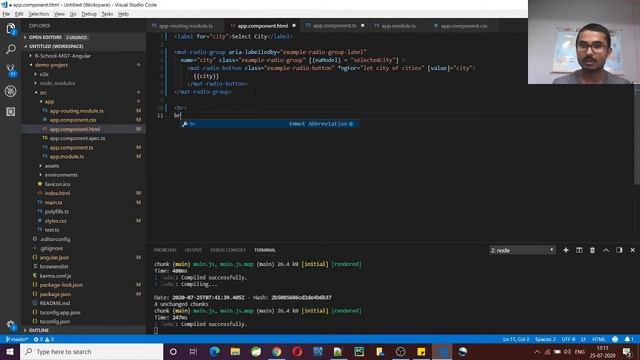This screenshot has width=640, height=360.
Task: Open styles.css in the explorer
Action: (x=56, y=221)
